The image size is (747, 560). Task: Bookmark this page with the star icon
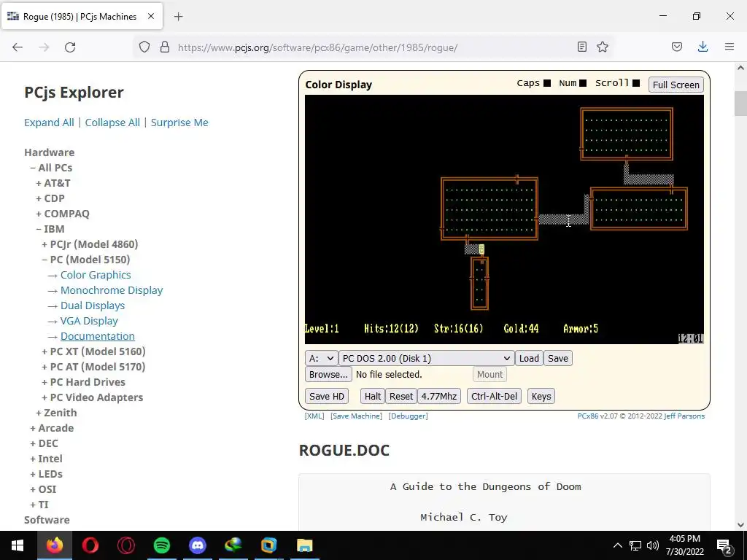tap(603, 47)
